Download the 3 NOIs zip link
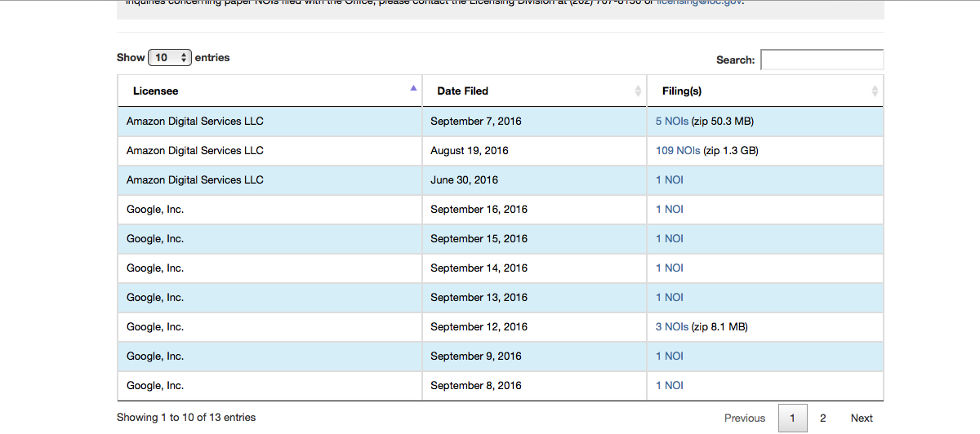Image resolution: width=980 pixels, height=434 pixels. pos(671,327)
